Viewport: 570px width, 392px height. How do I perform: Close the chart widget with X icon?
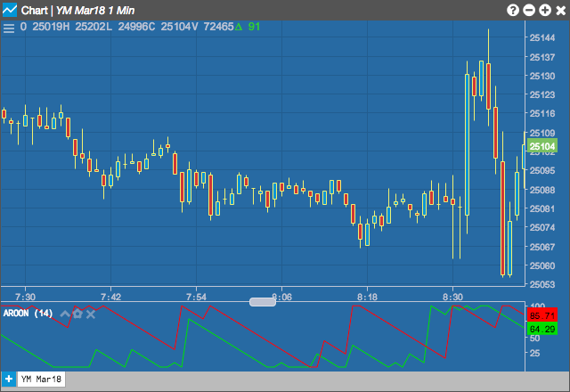pyautogui.click(x=561, y=10)
